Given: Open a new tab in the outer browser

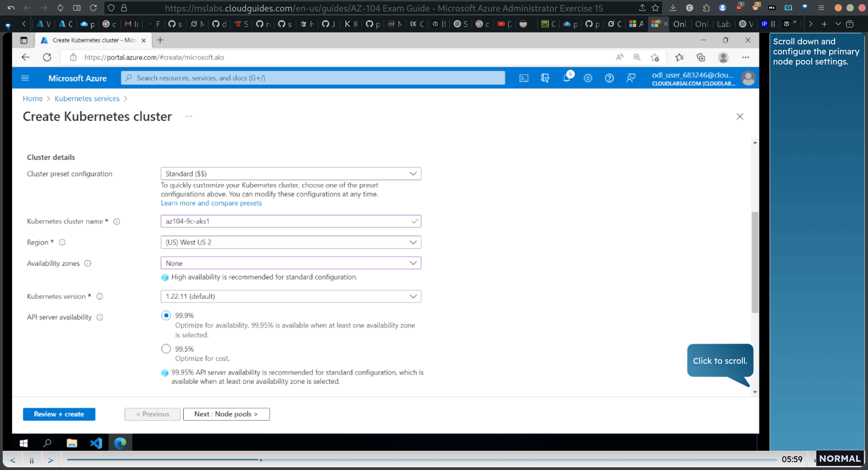Looking at the screenshot, I should coord(824,24).
